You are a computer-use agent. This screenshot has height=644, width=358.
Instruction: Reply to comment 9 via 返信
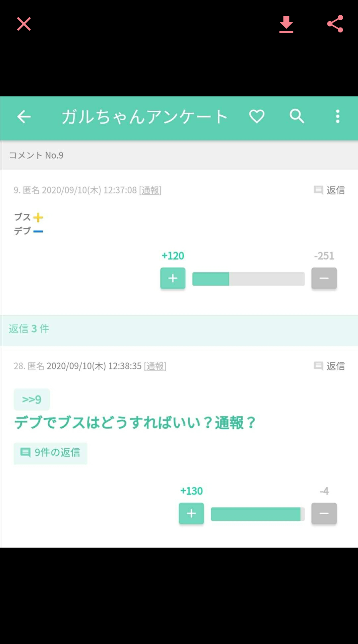click(329, 190)
